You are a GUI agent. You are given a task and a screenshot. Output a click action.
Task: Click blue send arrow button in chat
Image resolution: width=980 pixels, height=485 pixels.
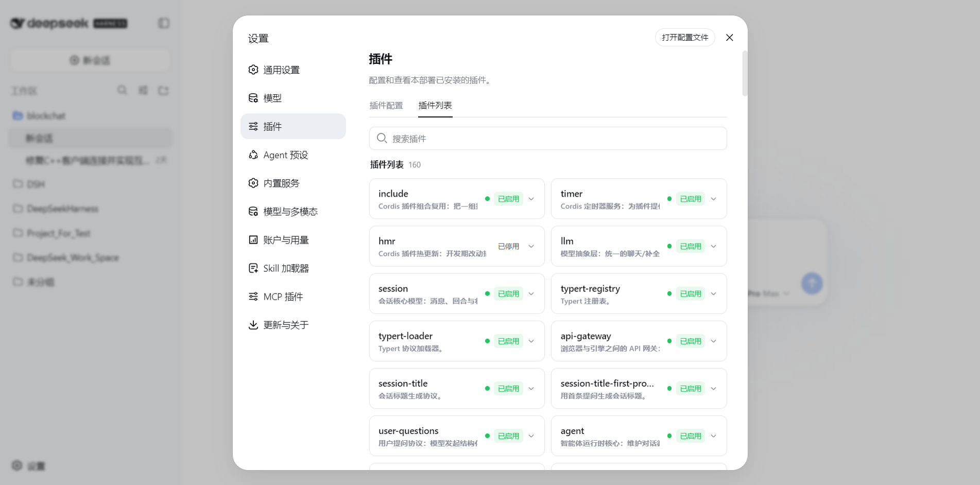[x=812, y=283]
